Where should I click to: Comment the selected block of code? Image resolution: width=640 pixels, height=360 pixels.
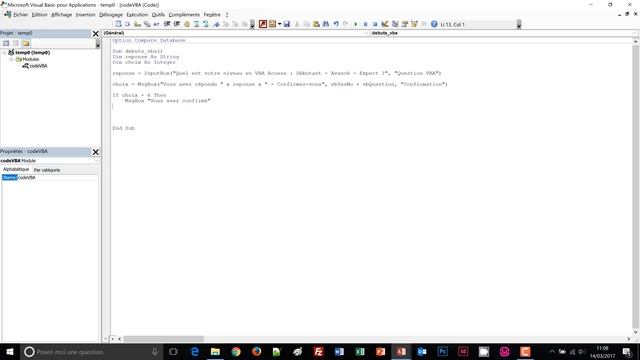(196, 24)
